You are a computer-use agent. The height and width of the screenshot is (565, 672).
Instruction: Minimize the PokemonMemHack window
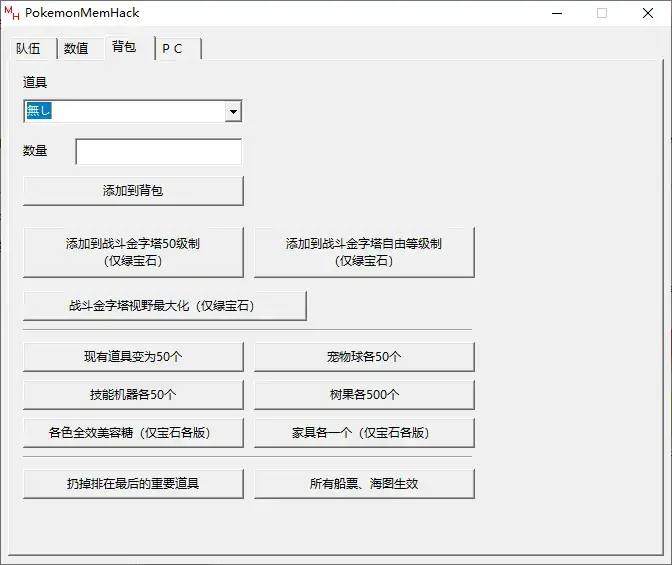tap(557, 13)
